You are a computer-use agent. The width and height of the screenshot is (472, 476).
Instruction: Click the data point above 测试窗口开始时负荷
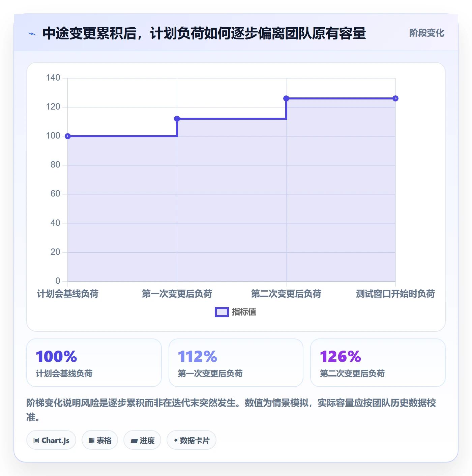coord(395,98)
